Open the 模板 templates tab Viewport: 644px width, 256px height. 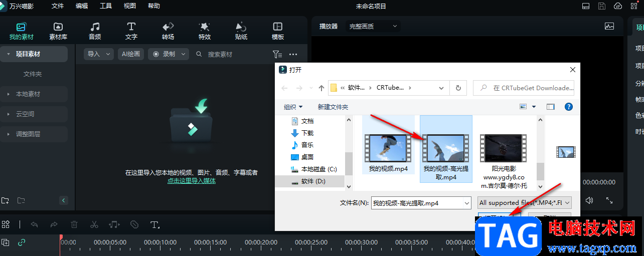coord(278,31)
